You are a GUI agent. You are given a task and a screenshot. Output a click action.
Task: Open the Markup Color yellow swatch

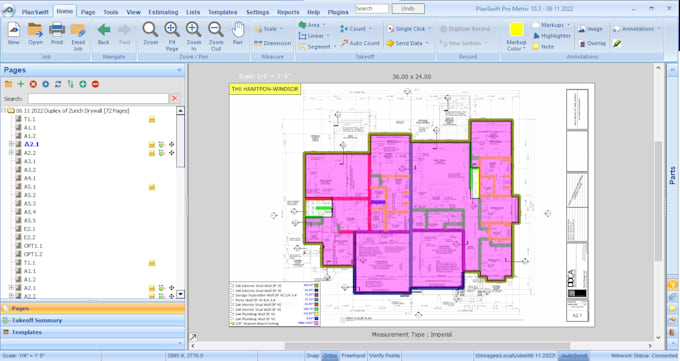[516, 30]
